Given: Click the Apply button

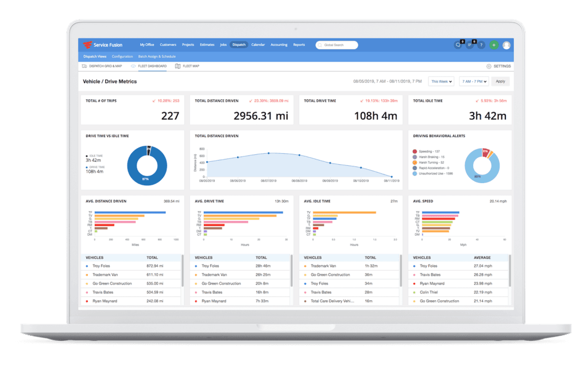Looking at the screenshot, I should 500,81.
